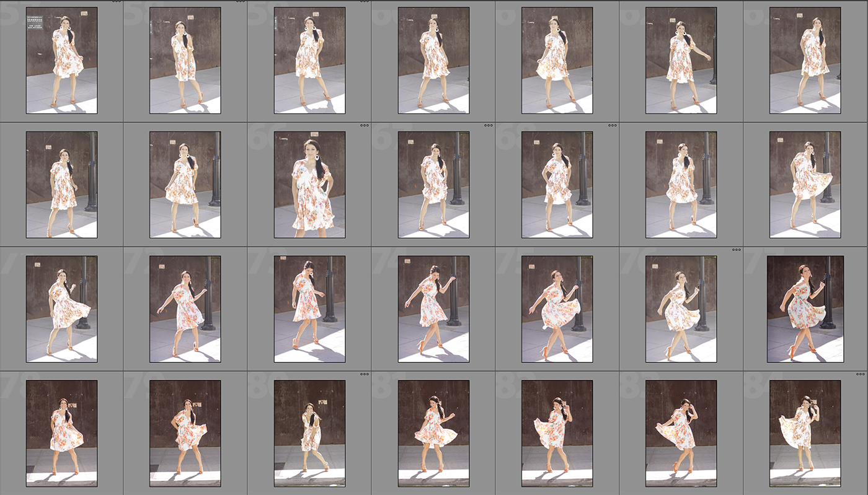
Task: Select photo 75 thumbnail in third row
Action: point(557,309)
